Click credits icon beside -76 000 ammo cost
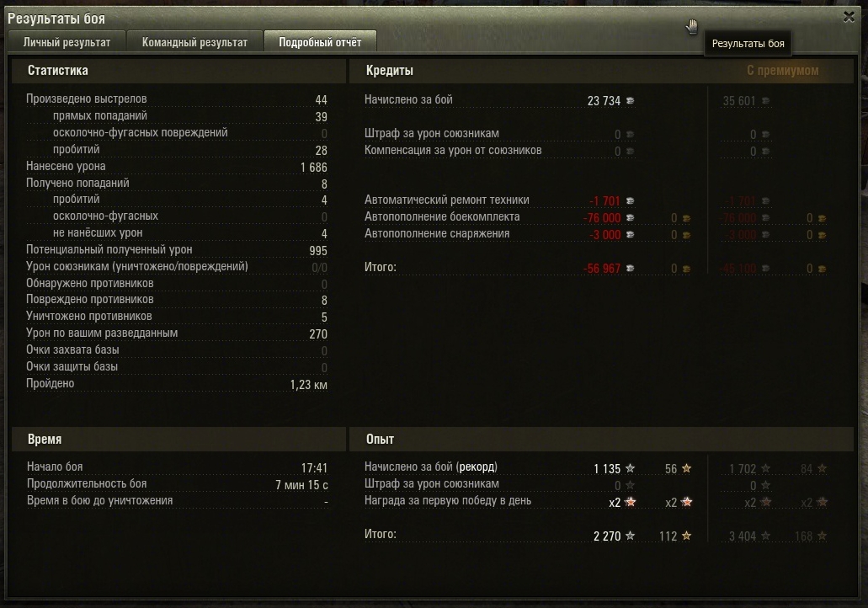The image size is (868, 608). click(x=630, y=218)
